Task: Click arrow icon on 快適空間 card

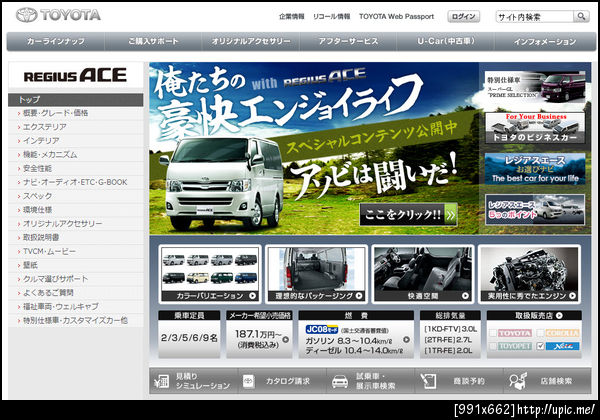Action: point(465,296)
